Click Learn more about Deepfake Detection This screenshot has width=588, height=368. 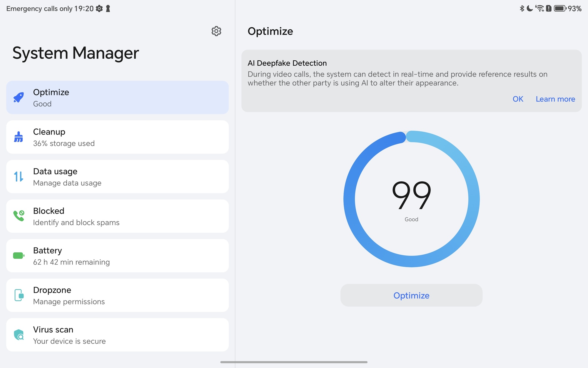click(555, 99)
